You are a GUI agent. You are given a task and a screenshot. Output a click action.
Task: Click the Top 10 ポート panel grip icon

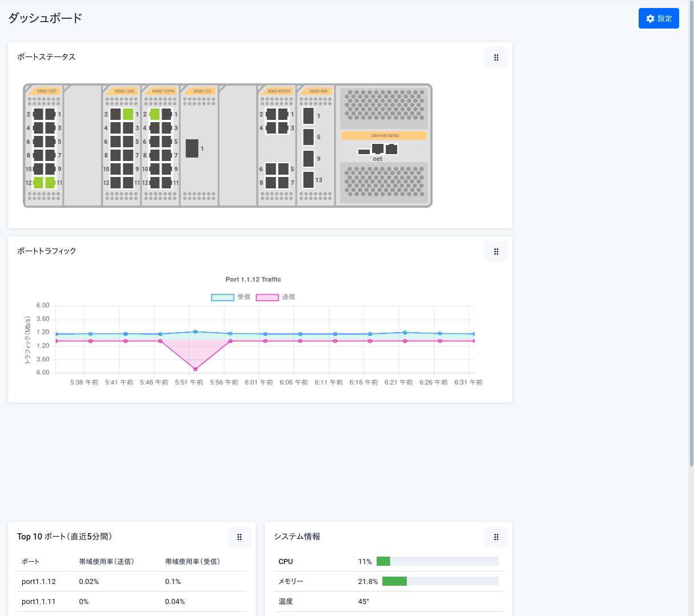coord(239,537)
